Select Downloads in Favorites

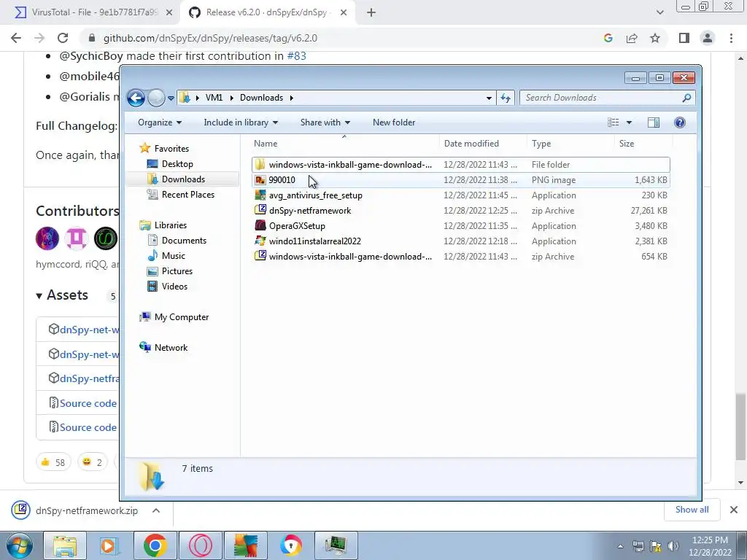click(x=183, y=179)
